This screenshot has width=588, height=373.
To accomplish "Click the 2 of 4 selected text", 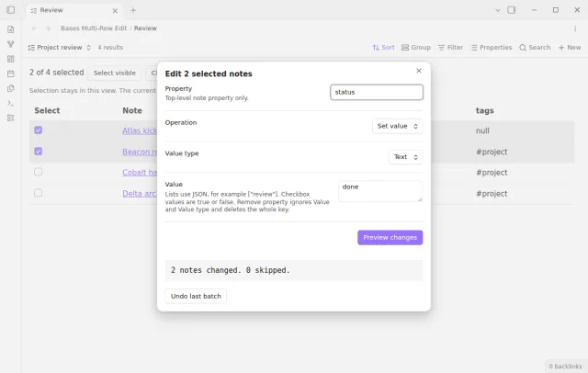I will 57,73.
